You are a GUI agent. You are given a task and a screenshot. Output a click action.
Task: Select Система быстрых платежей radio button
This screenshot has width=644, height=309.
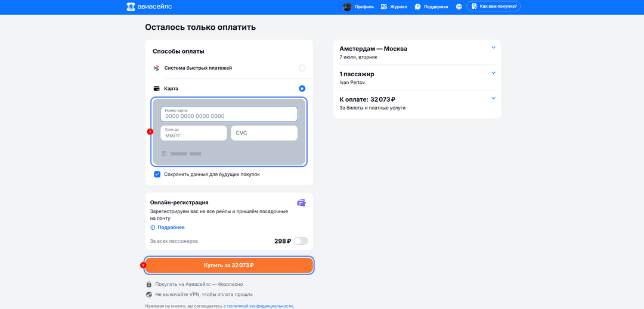click(x=302, y=68)
